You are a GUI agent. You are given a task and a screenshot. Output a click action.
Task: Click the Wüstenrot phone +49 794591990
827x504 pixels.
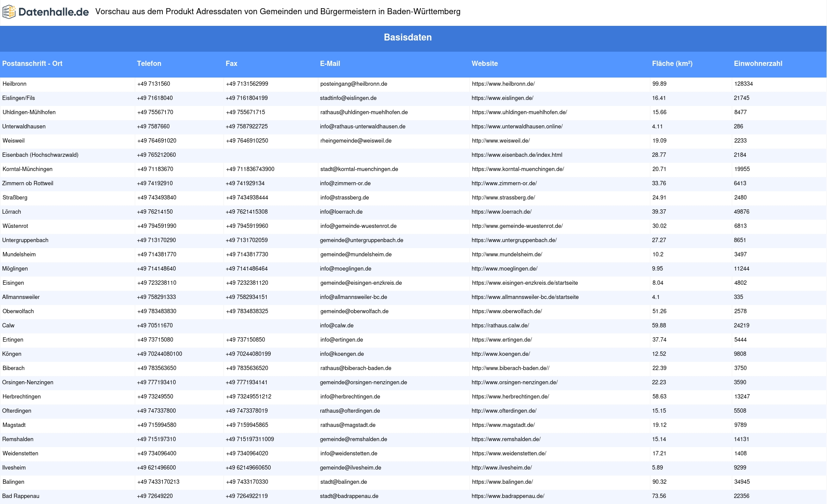point(157,226)
